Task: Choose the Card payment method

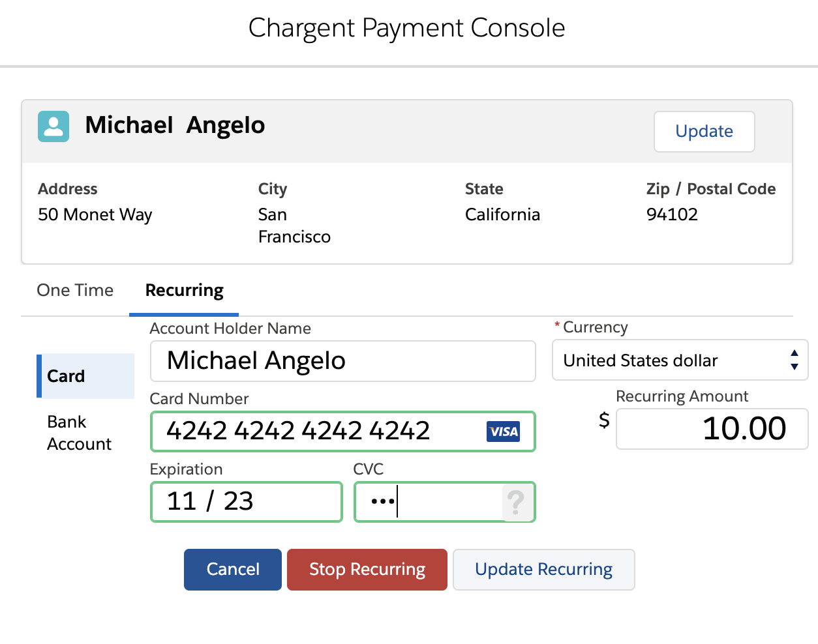Action: click(86, 376)
